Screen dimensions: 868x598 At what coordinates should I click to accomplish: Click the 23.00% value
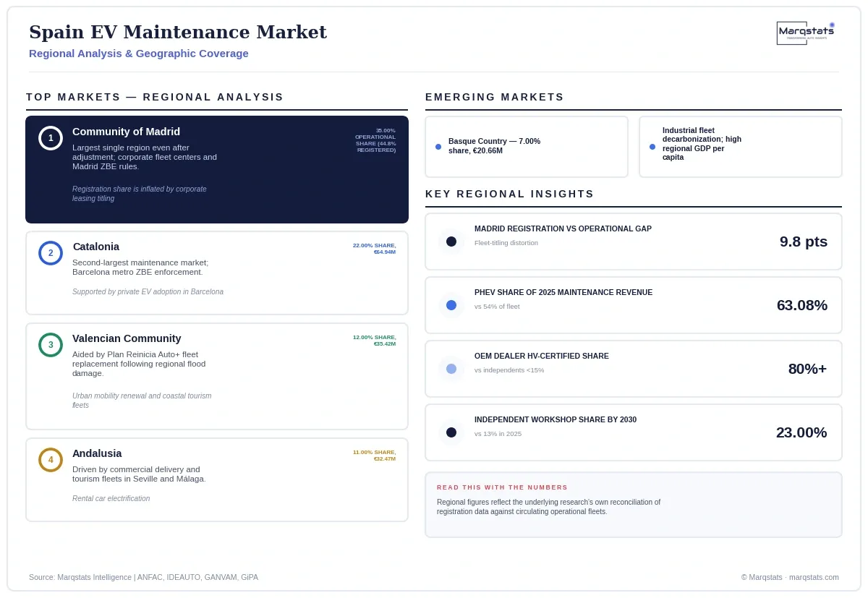pos(801,432)
